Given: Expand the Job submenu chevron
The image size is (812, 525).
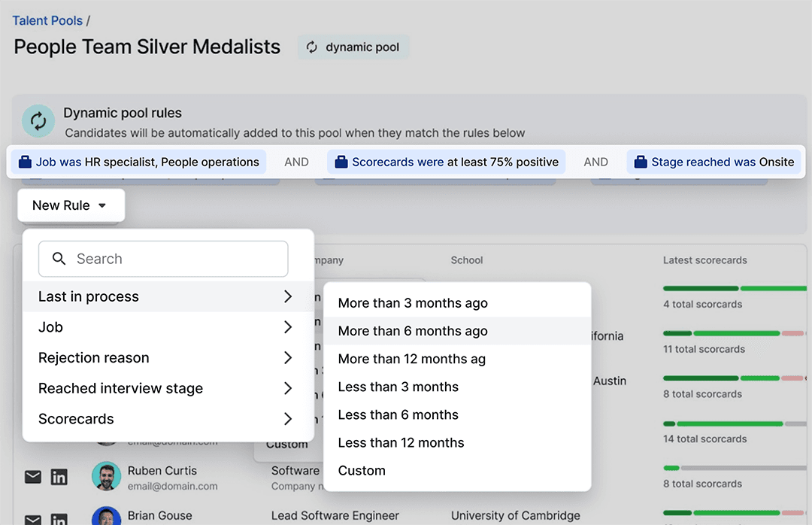Looking at the screenshot, I should click(288, 327).
